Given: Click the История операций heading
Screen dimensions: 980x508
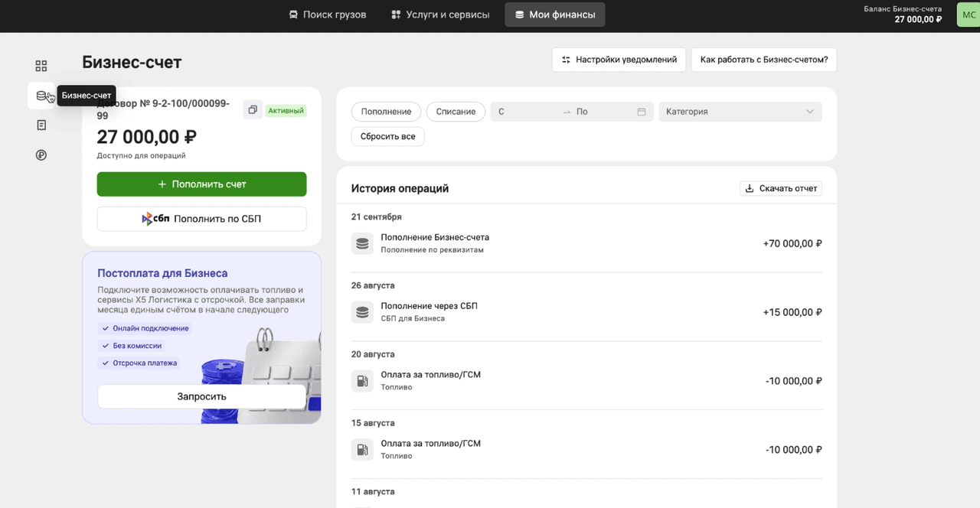Looking at the screenshot, I should pyautogui.click(x=400, y=188).
